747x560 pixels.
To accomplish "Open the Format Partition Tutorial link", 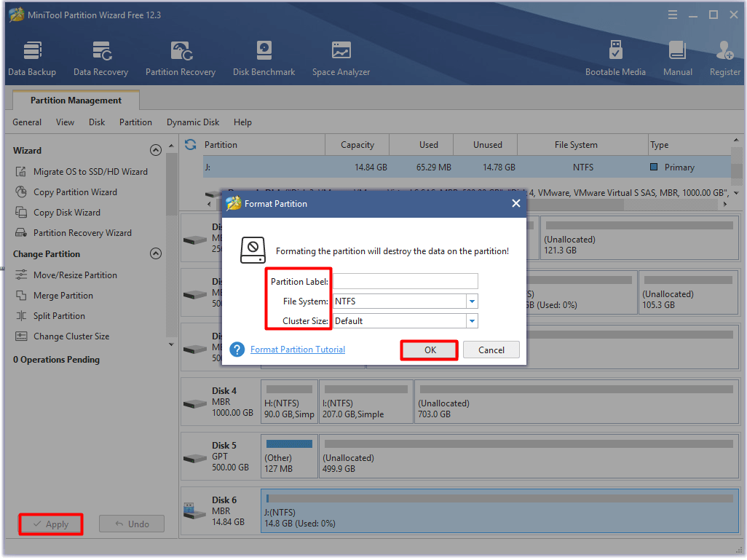I will pos(298,350).
